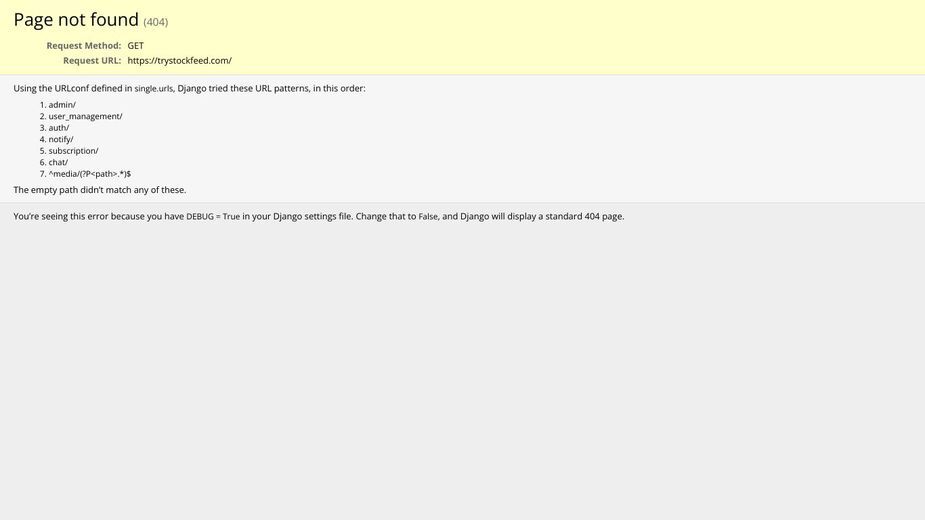The width and height of the screenshot is (925, 520).
Task: Select the notify/ URL pattern entry
Action: click(61, 139)
